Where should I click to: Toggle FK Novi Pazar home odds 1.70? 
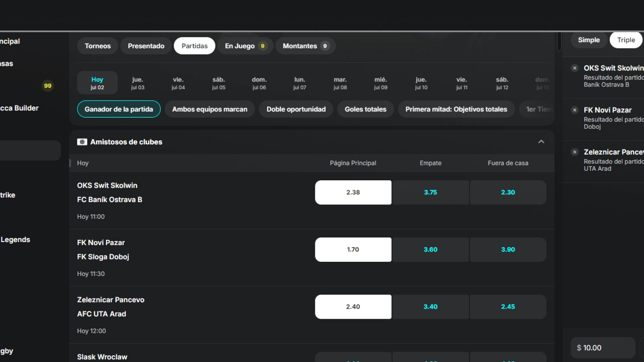(x=353, y=250)
